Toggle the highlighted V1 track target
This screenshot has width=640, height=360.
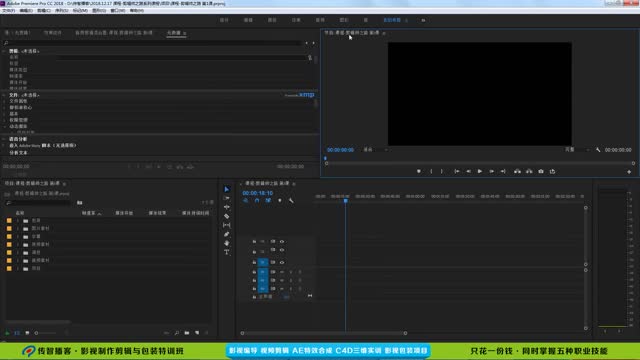click(x=263, y=262)
